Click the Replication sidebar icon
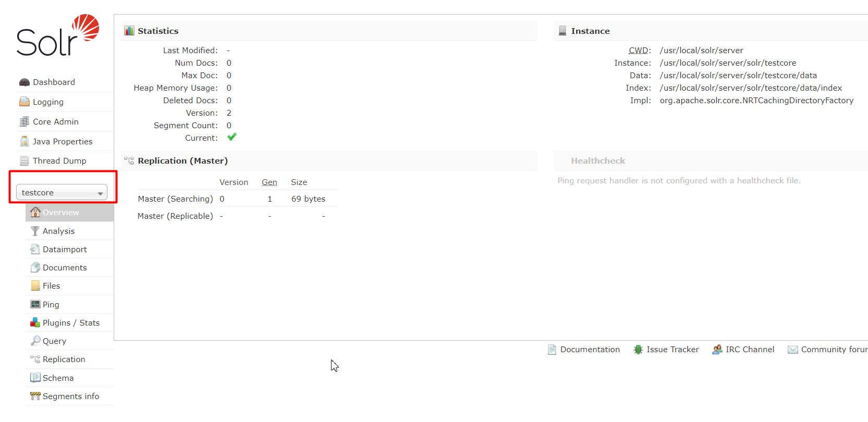868x422 pixels. (x=35, y=359)
